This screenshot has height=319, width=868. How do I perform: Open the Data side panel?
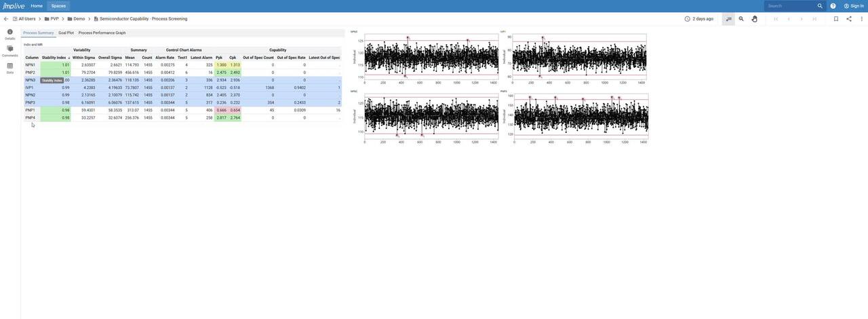[9, 68]
